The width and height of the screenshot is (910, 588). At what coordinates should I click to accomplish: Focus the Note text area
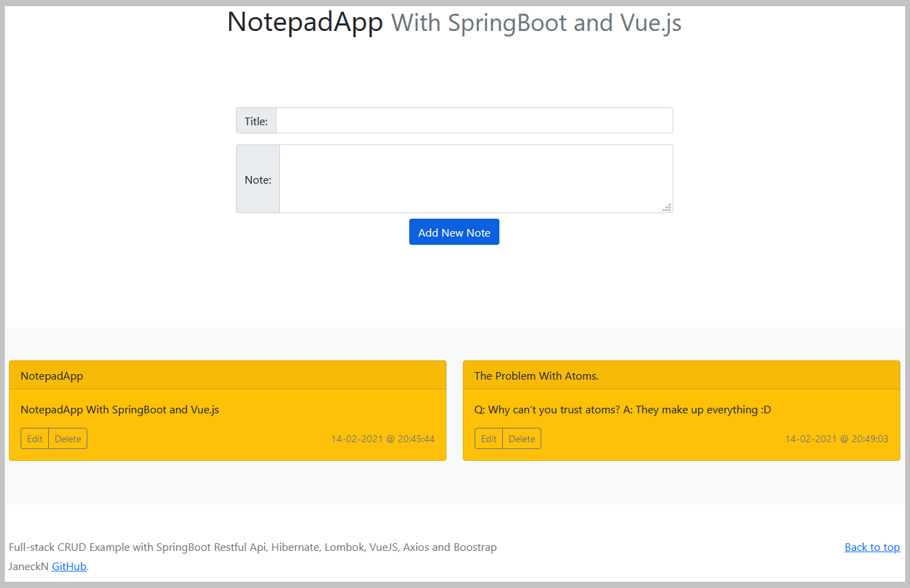tap(475, 179)
